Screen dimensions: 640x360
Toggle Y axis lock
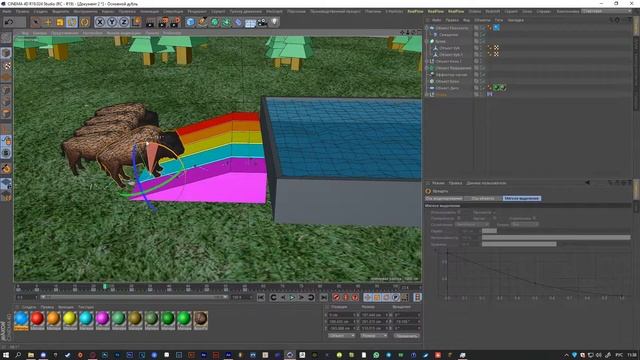pos(111,22)
